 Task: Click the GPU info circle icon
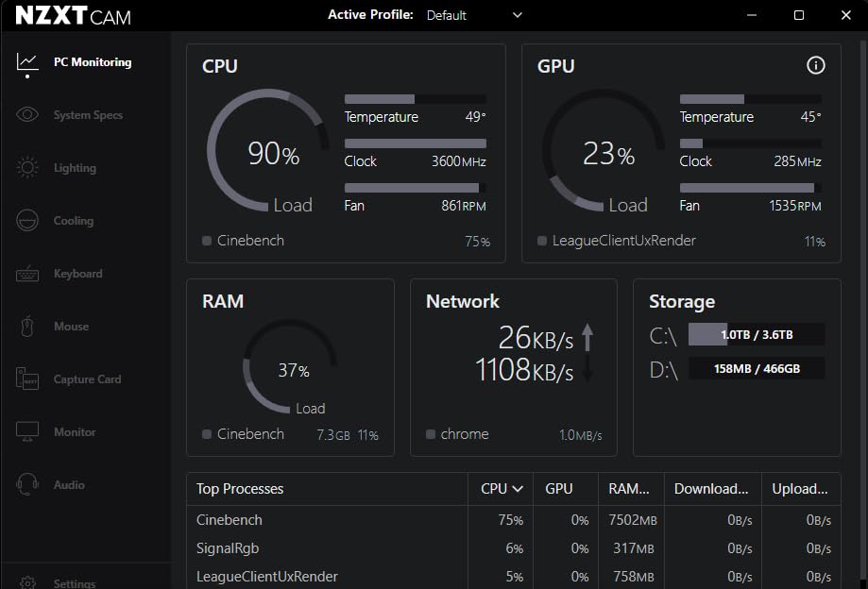[x=816, y=65]
